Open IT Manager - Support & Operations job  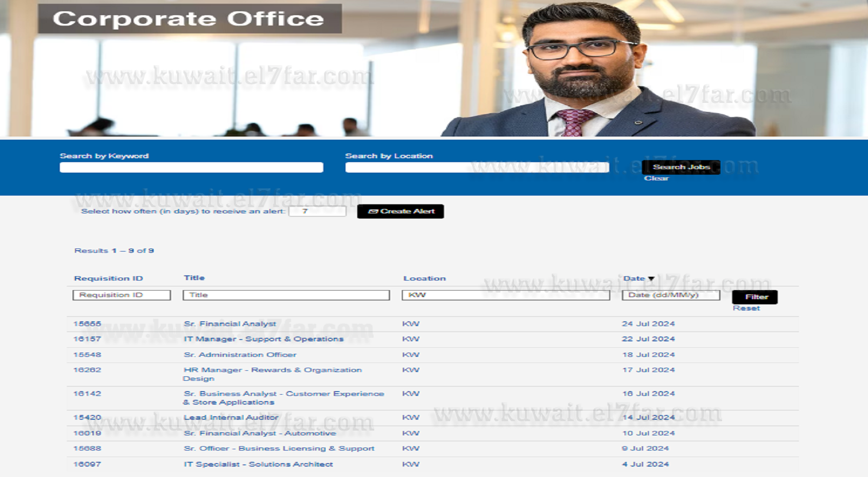tap(263, 339)
